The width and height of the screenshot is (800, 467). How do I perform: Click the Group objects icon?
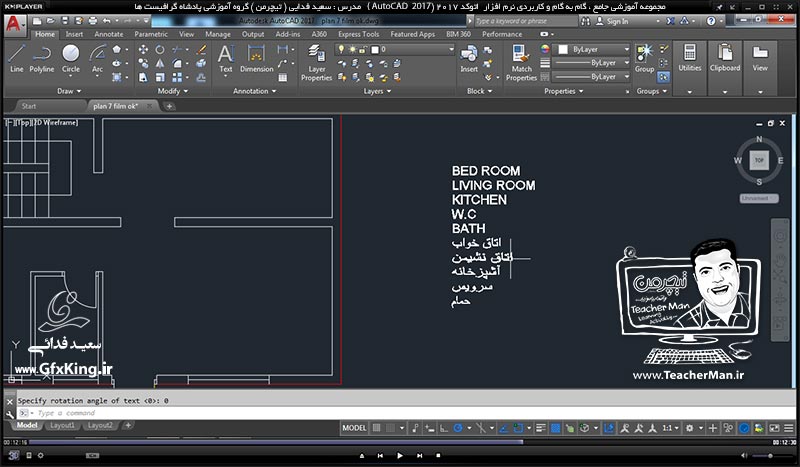tap(644, 58)
